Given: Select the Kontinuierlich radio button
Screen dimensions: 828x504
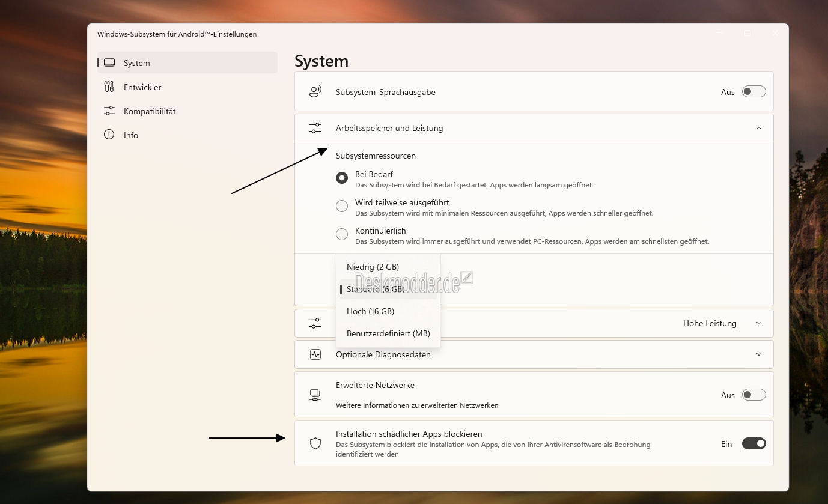Looking at the screenshot, I should pos(342,234).
